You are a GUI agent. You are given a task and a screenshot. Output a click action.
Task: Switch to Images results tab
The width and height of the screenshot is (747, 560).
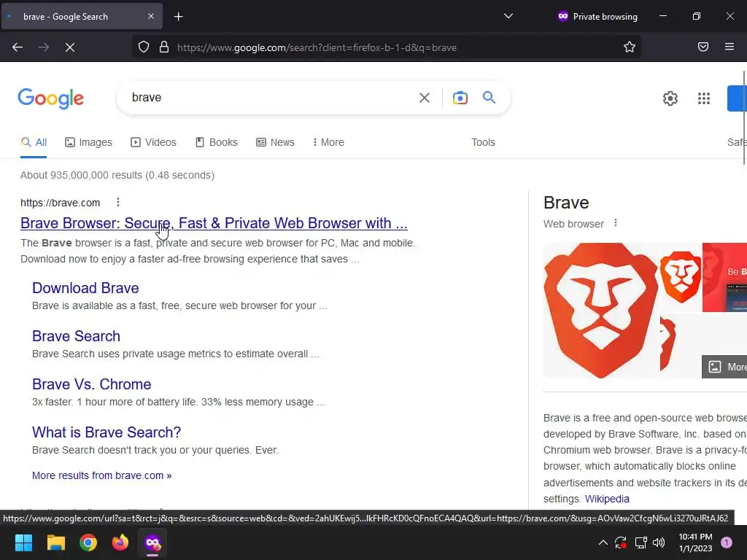pos(88,142)
